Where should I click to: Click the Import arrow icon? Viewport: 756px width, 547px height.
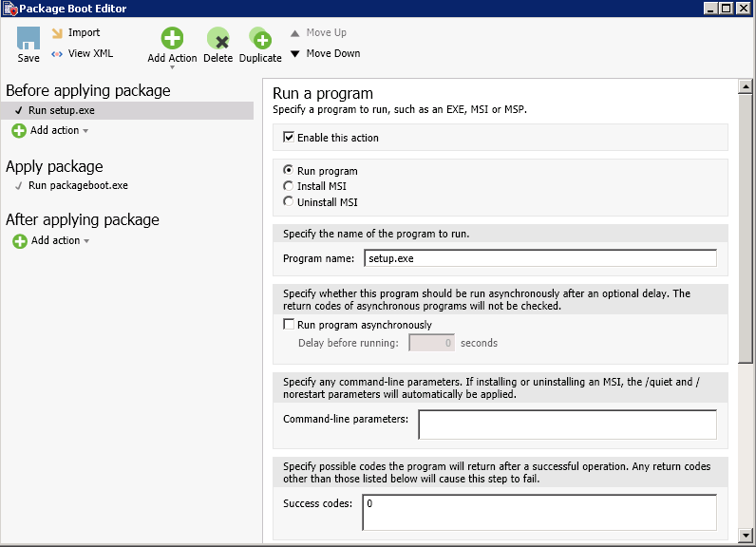coord(58,32)
